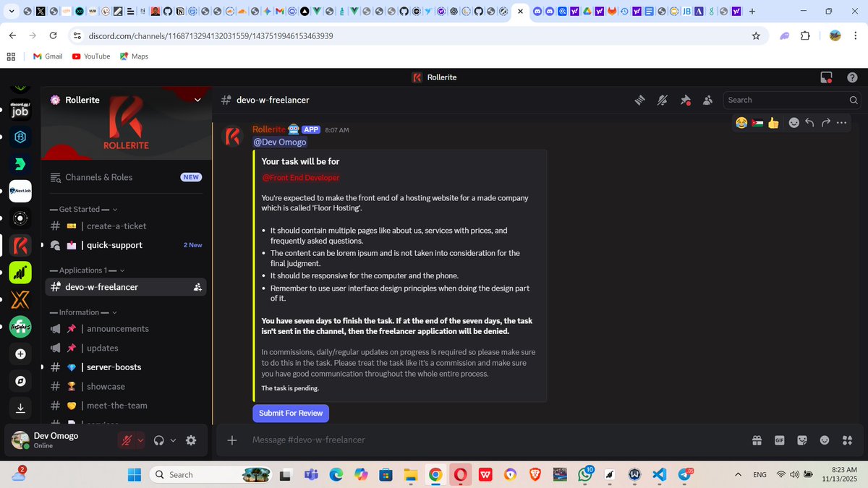
Task: Bookmark this page with star icon
Action: point(756,35)
